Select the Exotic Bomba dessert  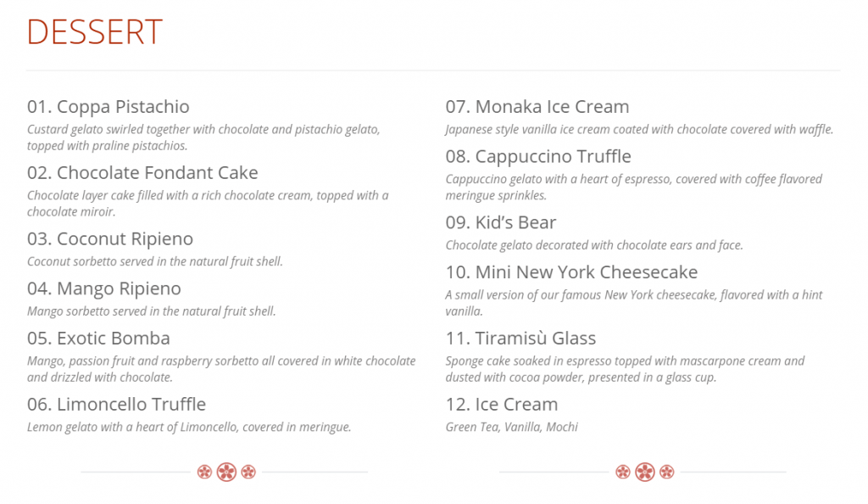pyautogui.click(x=98, y=338)
